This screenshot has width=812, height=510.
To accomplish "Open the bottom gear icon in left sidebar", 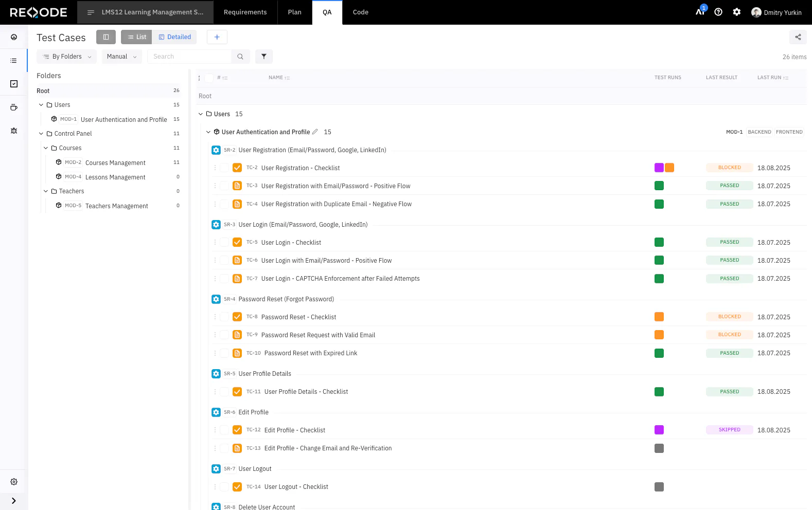I will pos(14,482).
